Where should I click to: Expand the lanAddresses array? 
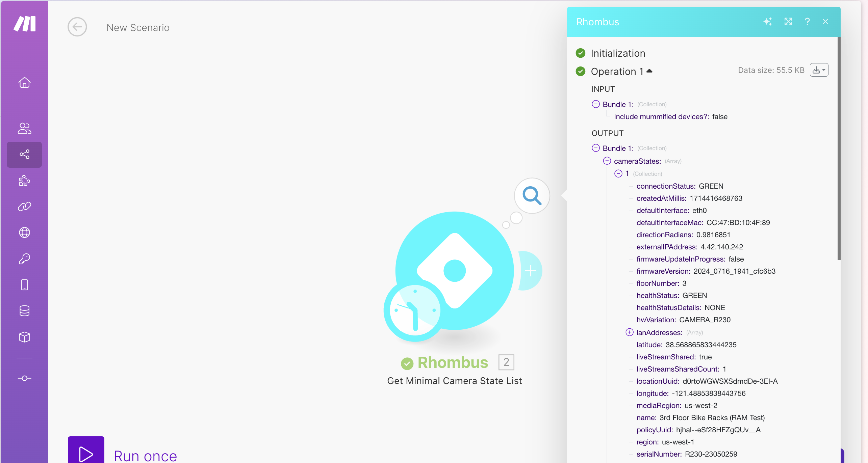(630, 332)
